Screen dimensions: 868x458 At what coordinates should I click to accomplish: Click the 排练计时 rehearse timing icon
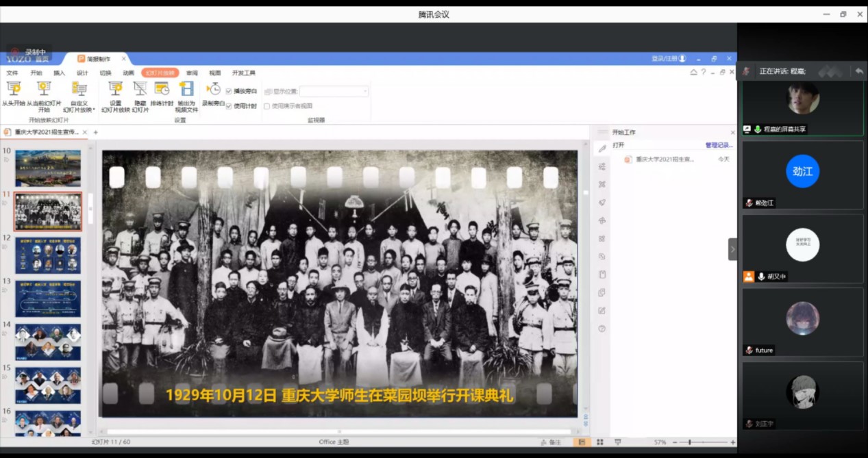tap(162, 90)
